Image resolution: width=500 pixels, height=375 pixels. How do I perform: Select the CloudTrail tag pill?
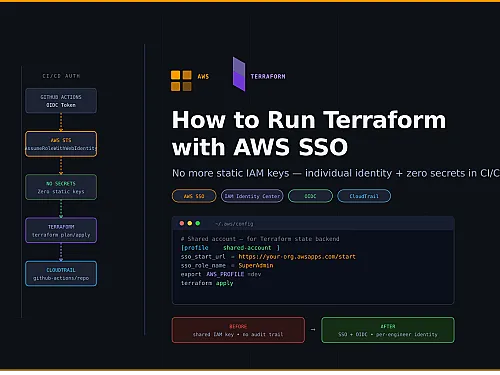[x=364, y=196]
